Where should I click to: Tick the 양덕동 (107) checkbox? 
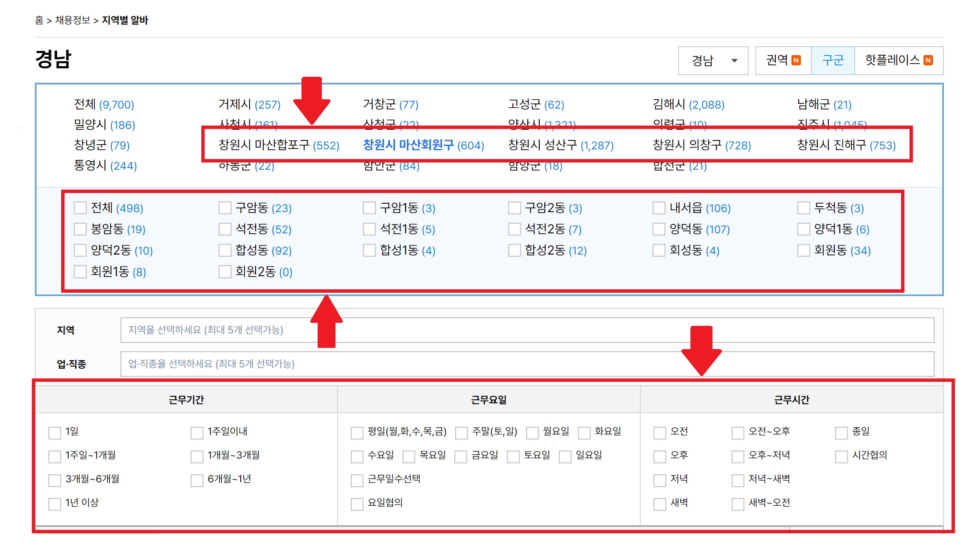[659, 230]
